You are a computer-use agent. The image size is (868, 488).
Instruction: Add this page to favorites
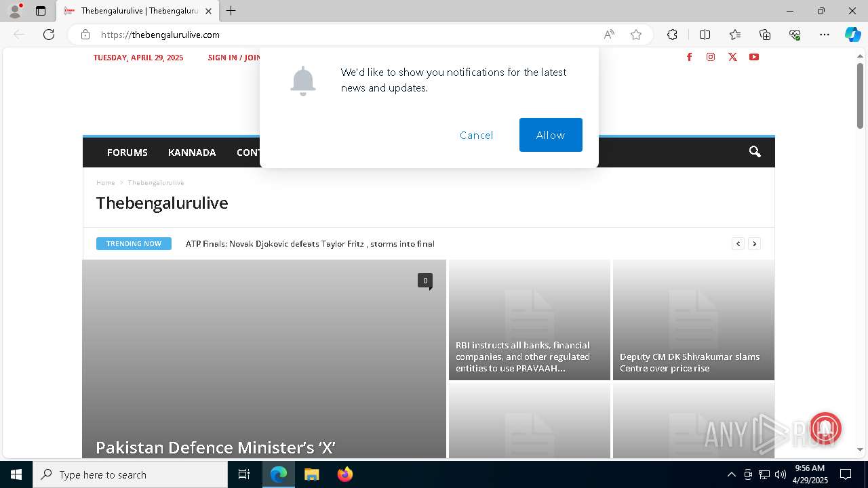[636, 35]
